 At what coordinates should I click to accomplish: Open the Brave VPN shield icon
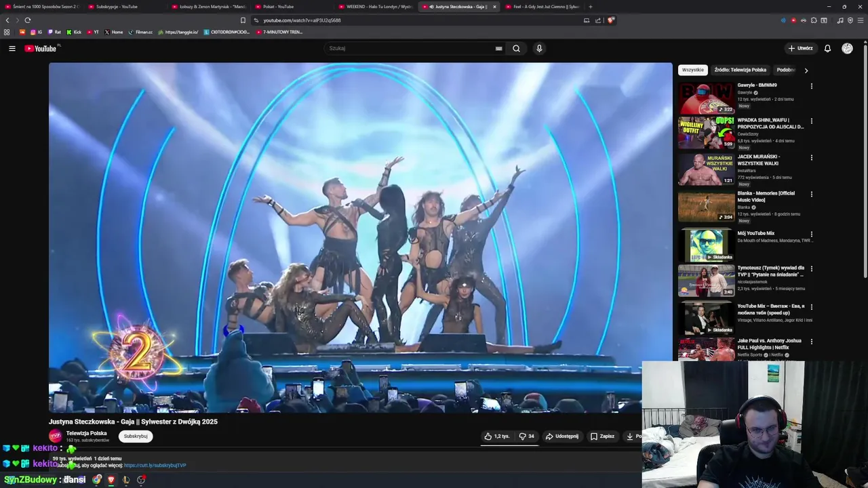850,20
